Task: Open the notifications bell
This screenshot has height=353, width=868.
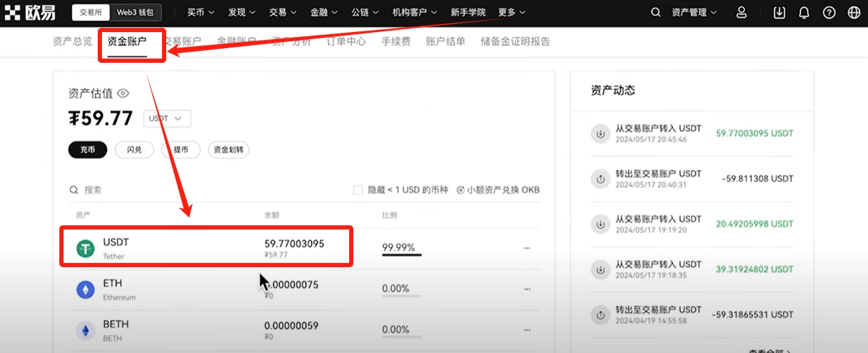Action: (804, 13)
